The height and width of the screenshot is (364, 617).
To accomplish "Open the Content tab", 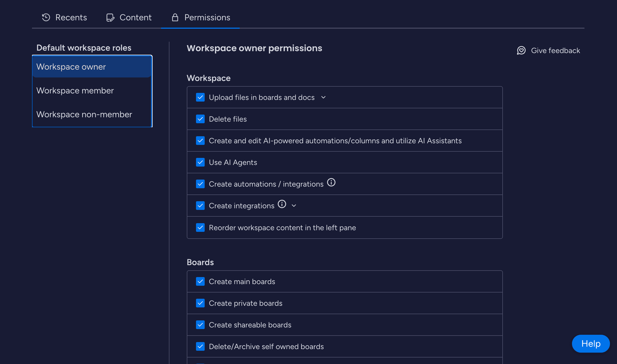I will [129, 17].
